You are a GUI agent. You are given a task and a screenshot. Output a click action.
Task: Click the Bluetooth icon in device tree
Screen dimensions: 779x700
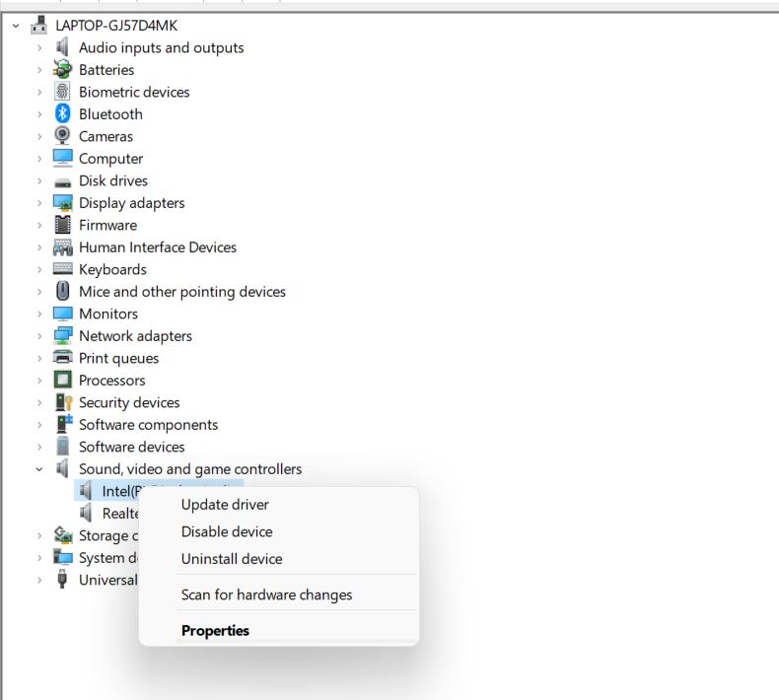coord(62,114)
